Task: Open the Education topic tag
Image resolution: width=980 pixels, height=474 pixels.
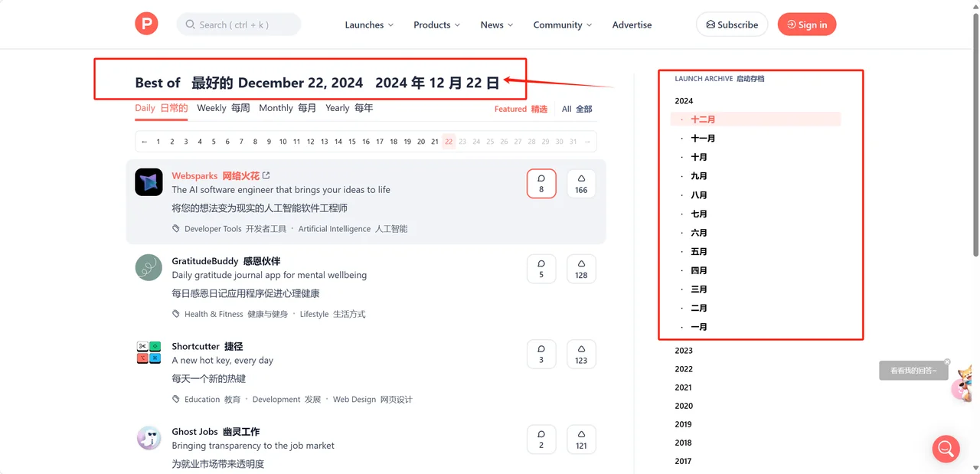Action: click(212, 399)
